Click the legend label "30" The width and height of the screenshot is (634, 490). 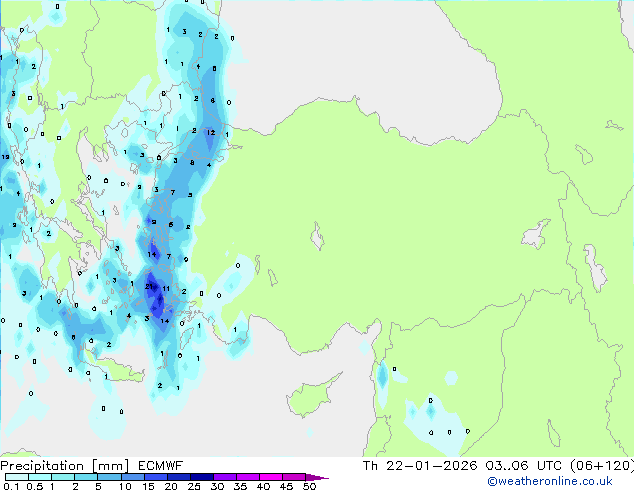point(217,486)
